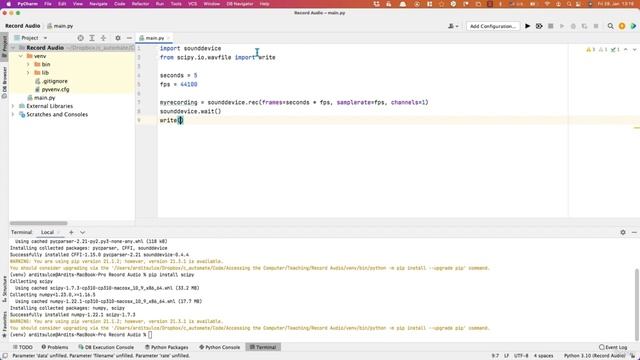Image resolution: width=640 pixels, height=360 pixels.
Task: Expand Scratches and Consoles node
Action: coord(13,115)
